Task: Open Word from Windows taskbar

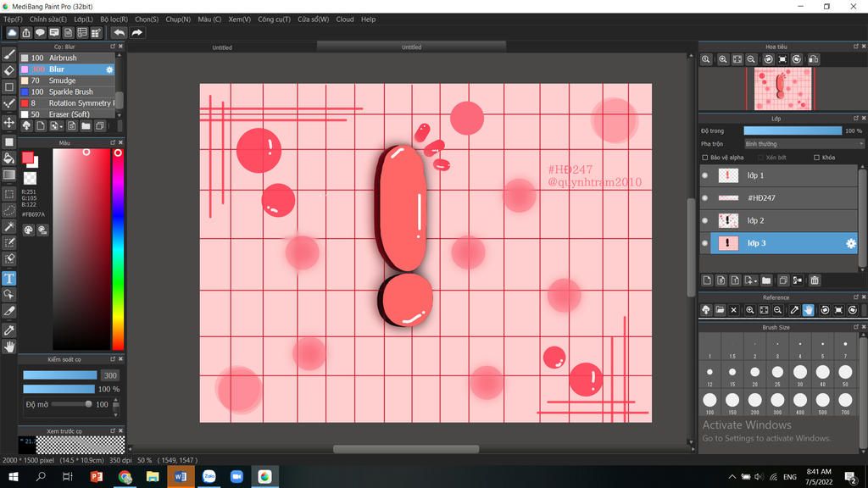Action: [181, 476]
